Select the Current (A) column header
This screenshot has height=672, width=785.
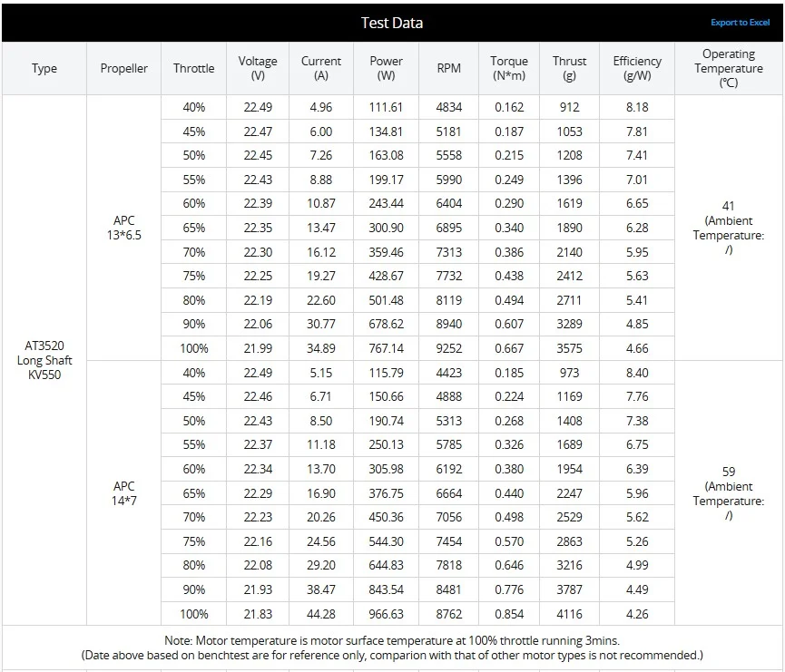pyautogui.click(x=321, y=69)
